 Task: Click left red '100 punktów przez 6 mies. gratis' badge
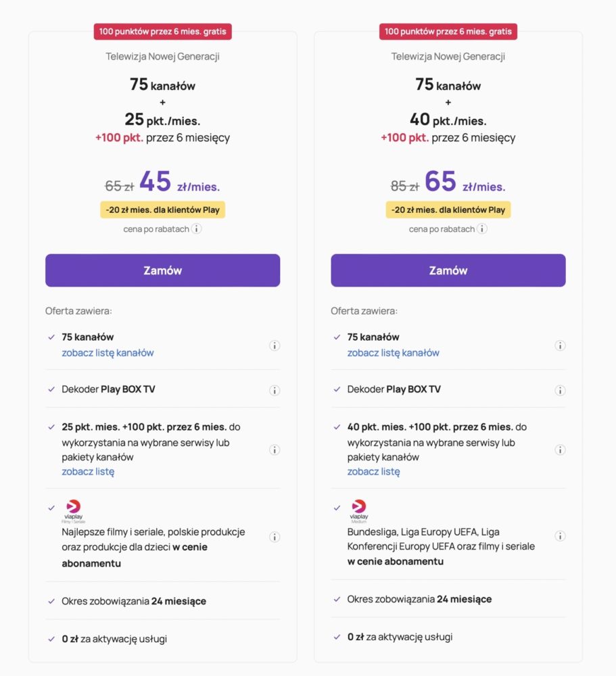pos(163,32)
